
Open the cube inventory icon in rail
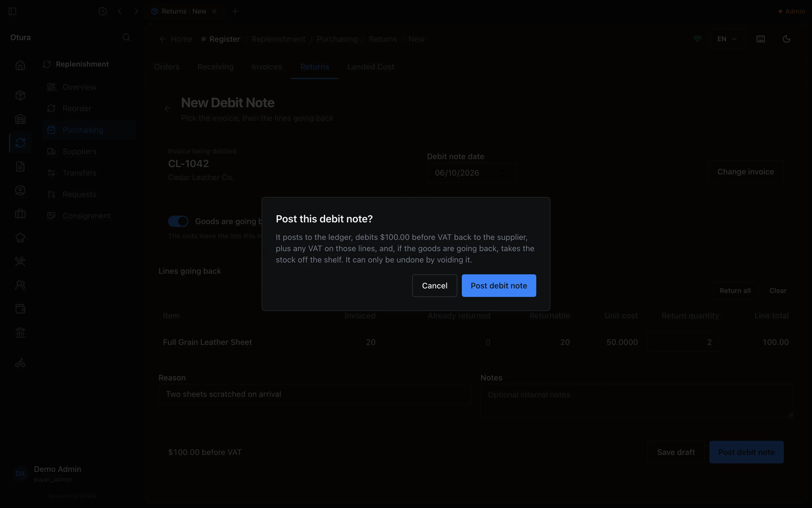pyautogui.click(x=20, y=95)
